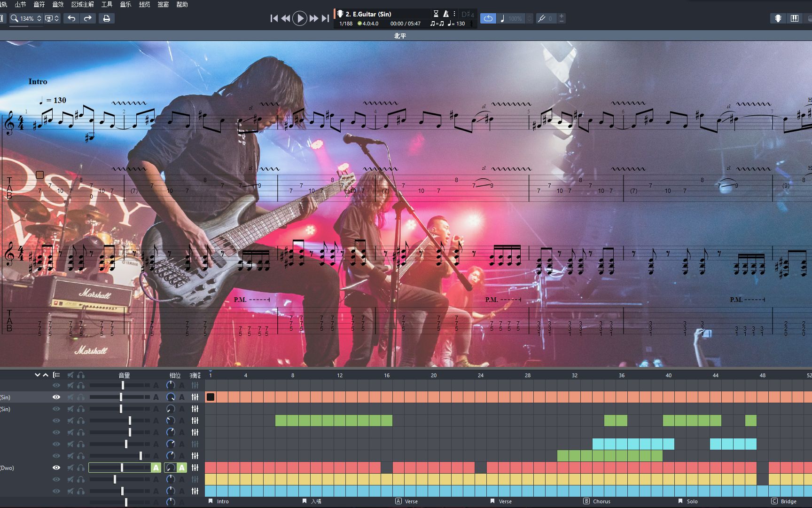Click the guitar icon next to E.Guitar (Sin)
Screen dimensions: 812x508
click(340, 14)
